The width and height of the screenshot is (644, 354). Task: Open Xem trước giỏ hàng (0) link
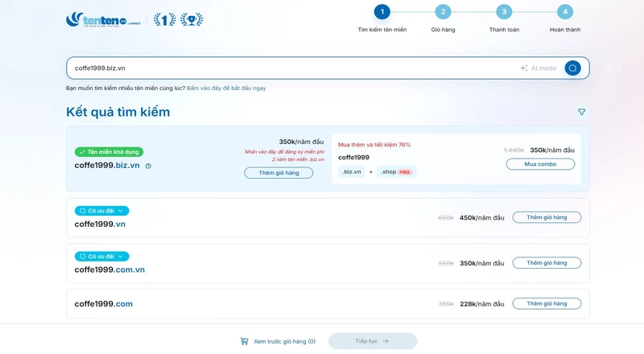(284, 341)
